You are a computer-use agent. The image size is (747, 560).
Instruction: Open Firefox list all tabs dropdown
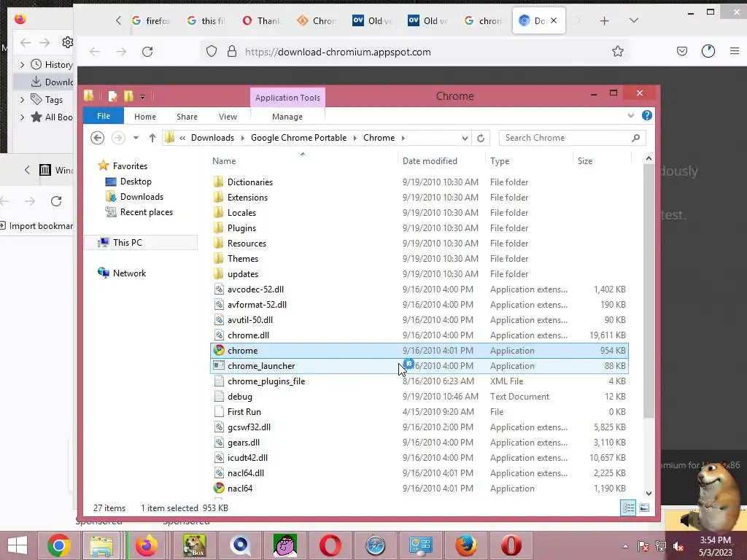(633, 20)
